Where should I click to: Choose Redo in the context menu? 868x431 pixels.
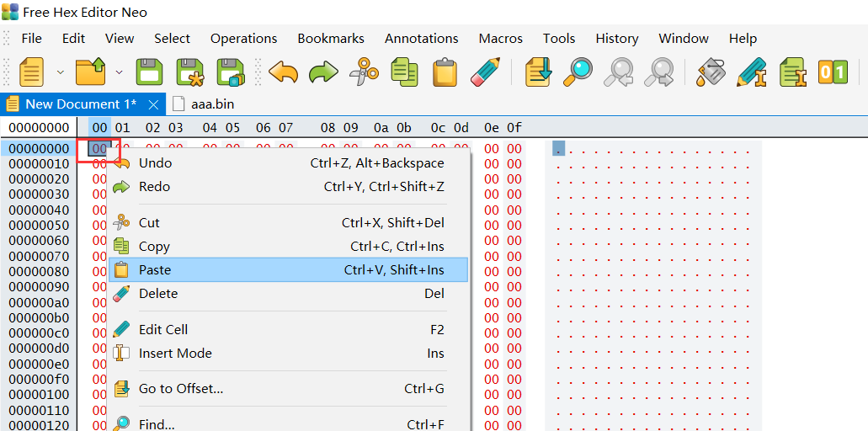(288, 187)
